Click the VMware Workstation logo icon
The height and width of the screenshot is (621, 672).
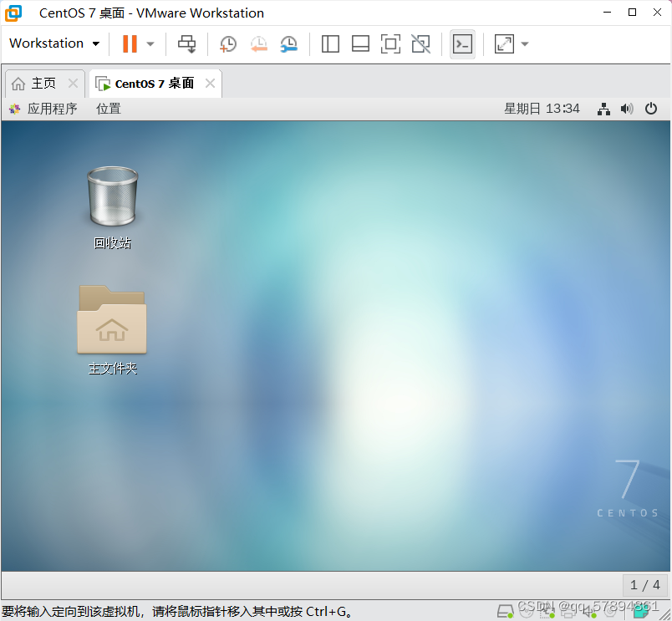[13, 13]
